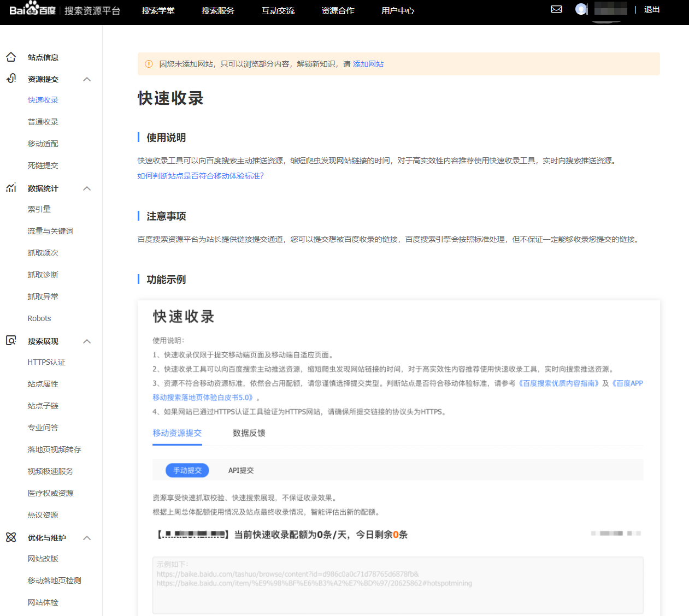This screenshot has width=689, height=616.
Task: Open the 搜索服务 top menu
Action: [217, 10]
